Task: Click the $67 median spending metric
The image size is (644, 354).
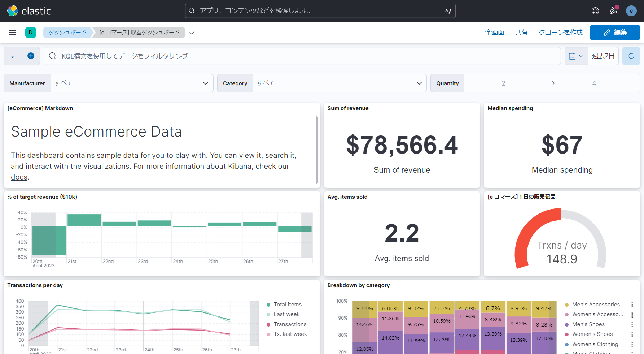Action: 562,145
